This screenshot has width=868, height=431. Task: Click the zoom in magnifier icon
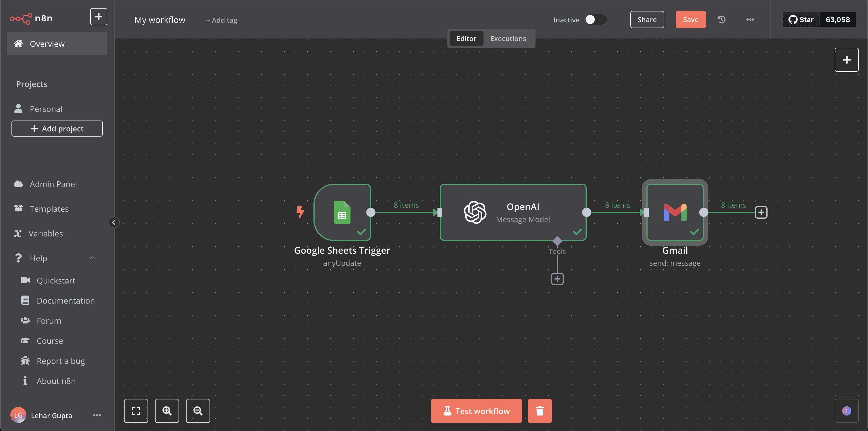(x=167, y=411)
